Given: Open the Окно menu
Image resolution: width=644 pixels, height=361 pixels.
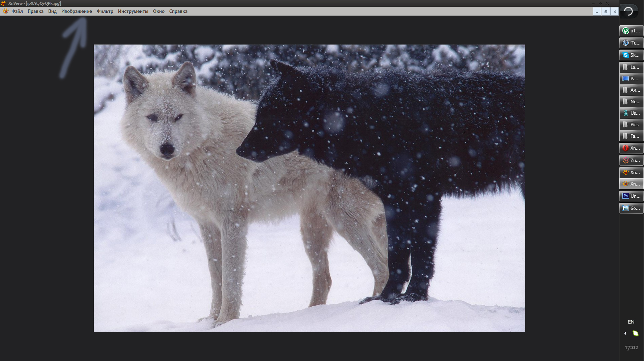Looking at the screenshot, I should click(159, 11).
